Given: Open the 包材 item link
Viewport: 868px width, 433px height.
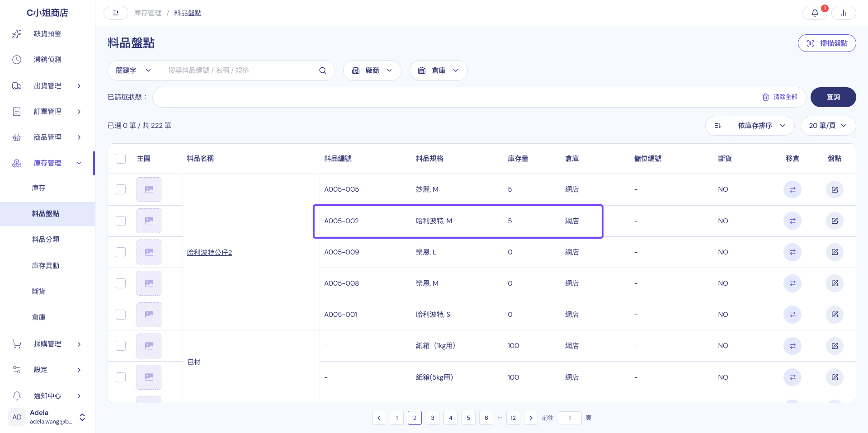Looking at the screenshot, I should (193, 362).
